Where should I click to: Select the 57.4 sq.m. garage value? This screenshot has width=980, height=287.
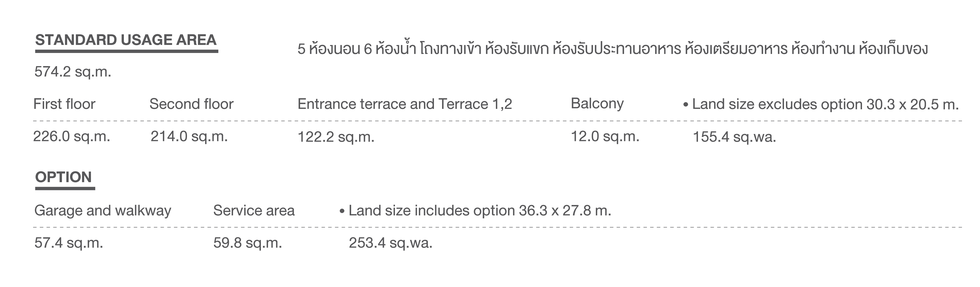[x=69, y=243]
